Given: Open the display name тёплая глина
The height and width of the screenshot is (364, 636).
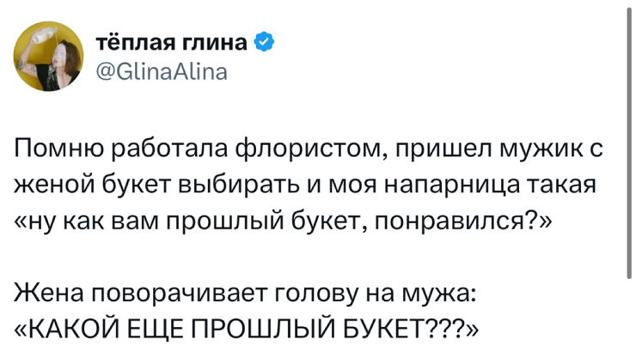Looking at the screenshot, I should [x=172, y=42].
